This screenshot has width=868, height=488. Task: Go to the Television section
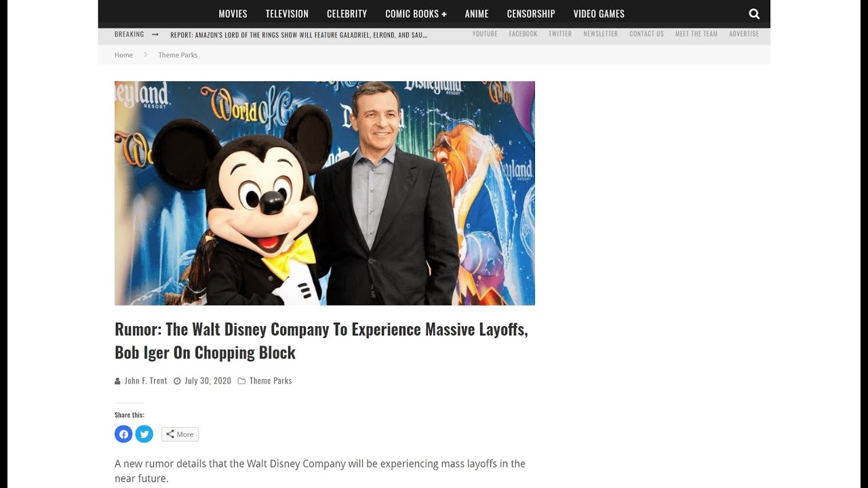pyautogui.click(x=287, y=14)
